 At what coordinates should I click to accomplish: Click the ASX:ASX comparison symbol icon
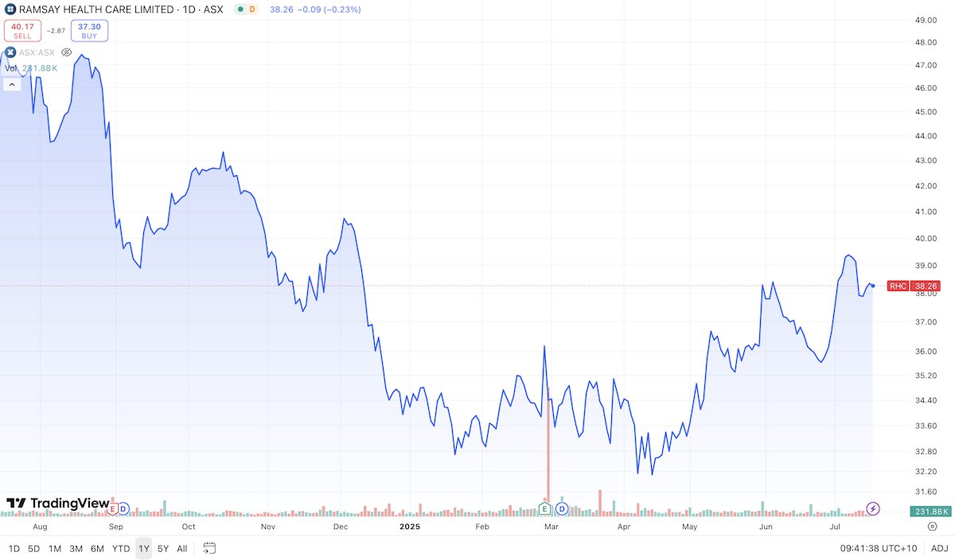(x=10, y=52)
